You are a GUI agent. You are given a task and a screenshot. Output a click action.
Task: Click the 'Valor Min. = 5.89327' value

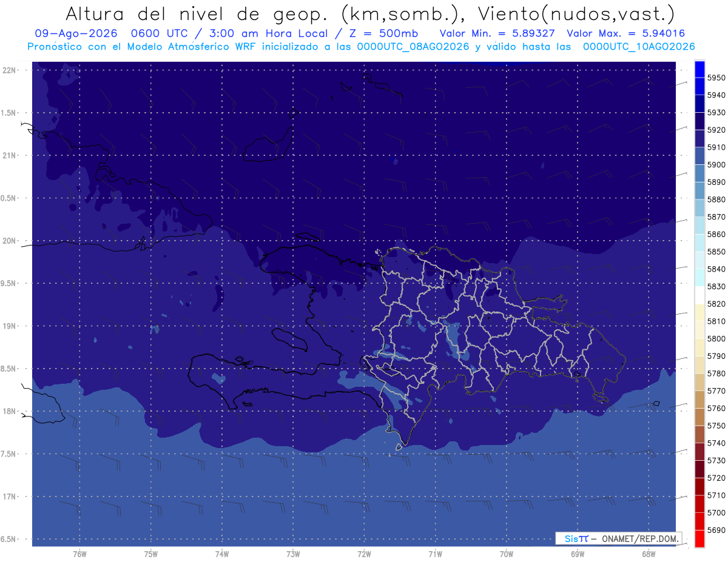(x=497, y=33)
